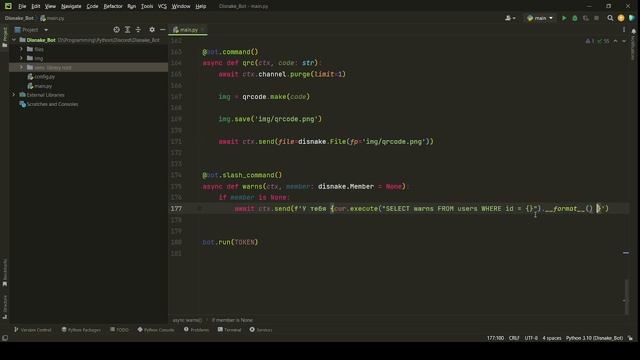Click the warnings inspection indicator

click(x=597, y=41)
